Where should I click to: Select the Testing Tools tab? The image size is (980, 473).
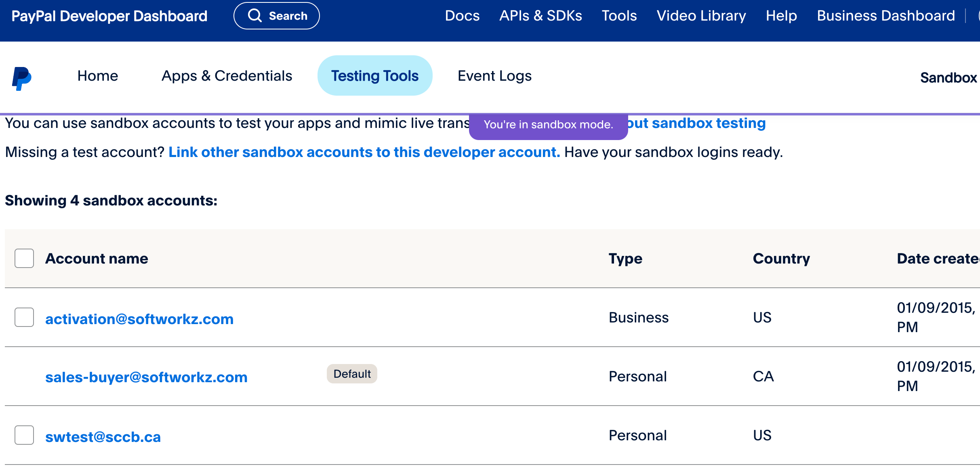375,75
